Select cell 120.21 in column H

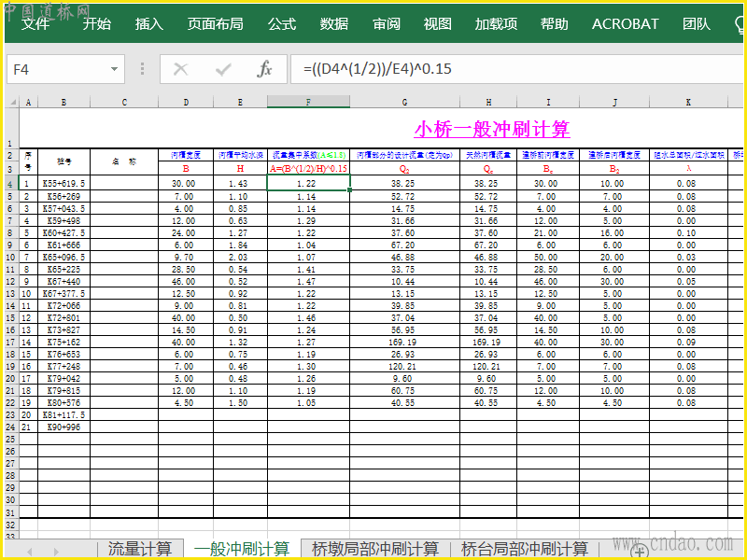coord(488,366)
